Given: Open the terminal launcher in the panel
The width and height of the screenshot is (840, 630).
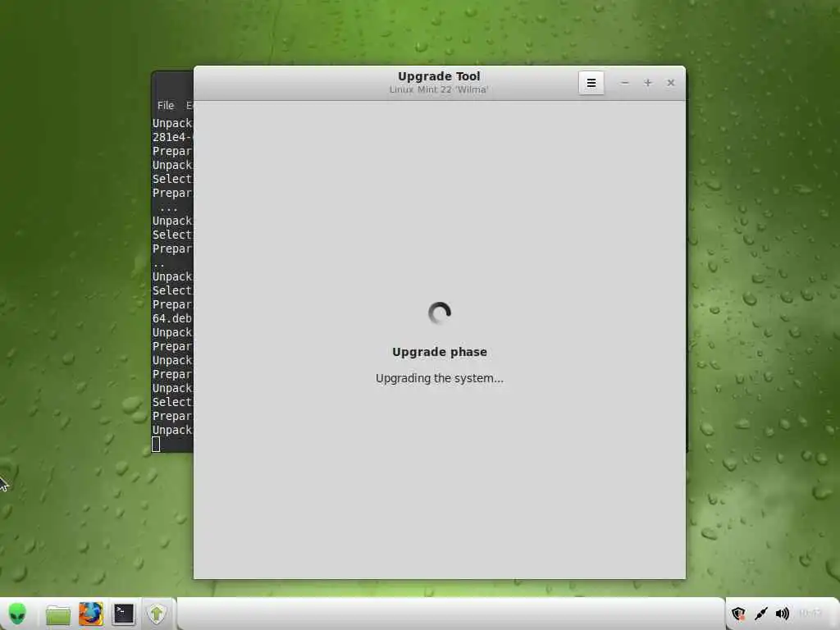Looking at the screenshot, I should point(123,614).
